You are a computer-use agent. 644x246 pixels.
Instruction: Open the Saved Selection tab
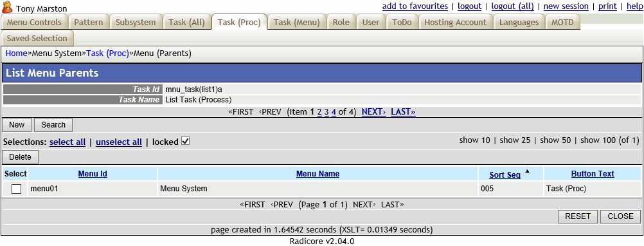click(37, 38)
